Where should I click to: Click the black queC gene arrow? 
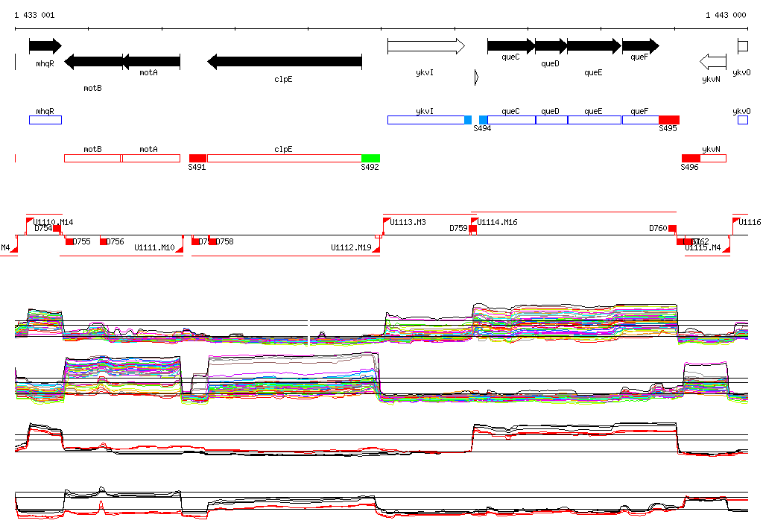(x=511, y=46)
